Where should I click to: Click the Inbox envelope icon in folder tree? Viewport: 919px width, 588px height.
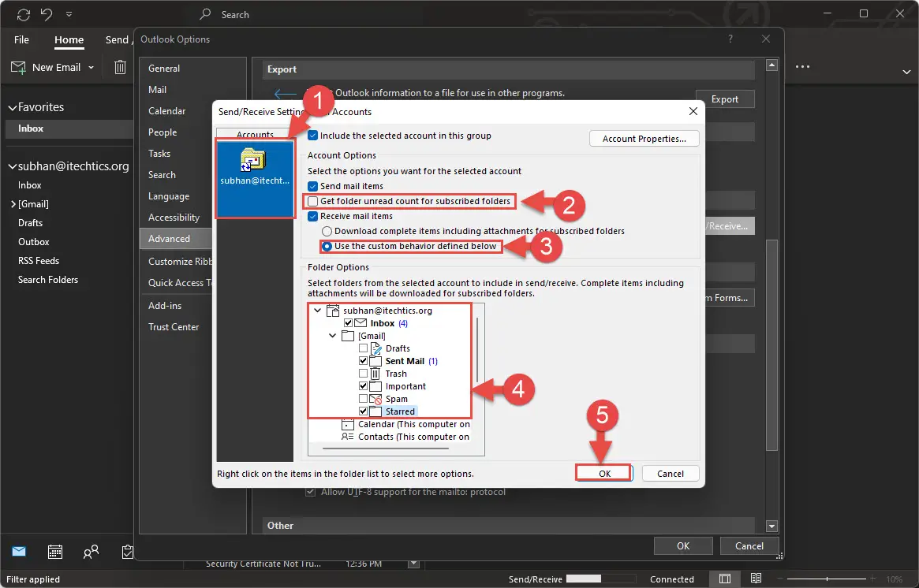pyautogui.click(x=361, y=323)
